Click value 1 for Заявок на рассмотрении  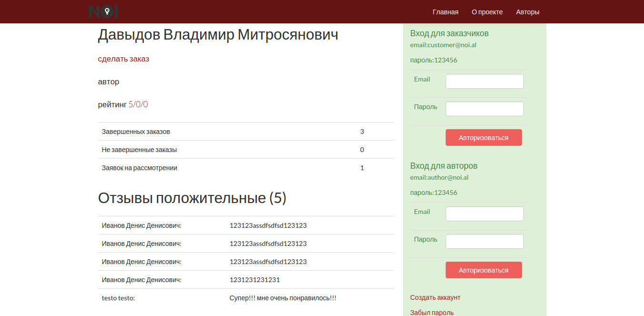tap(362, 168)
